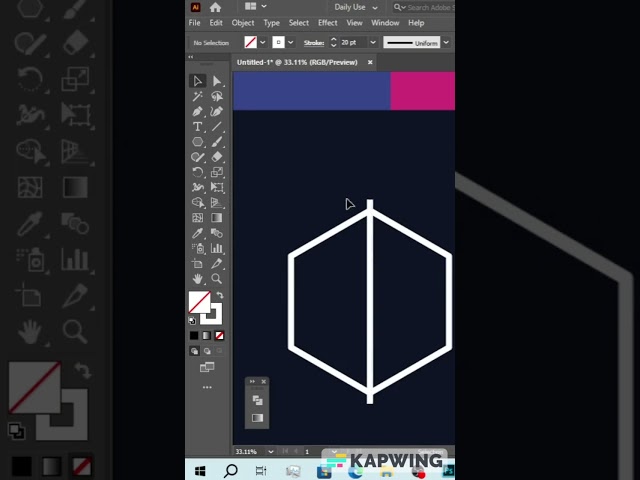Select the Zoom tool
640x480 pixels.
(217, 279)
